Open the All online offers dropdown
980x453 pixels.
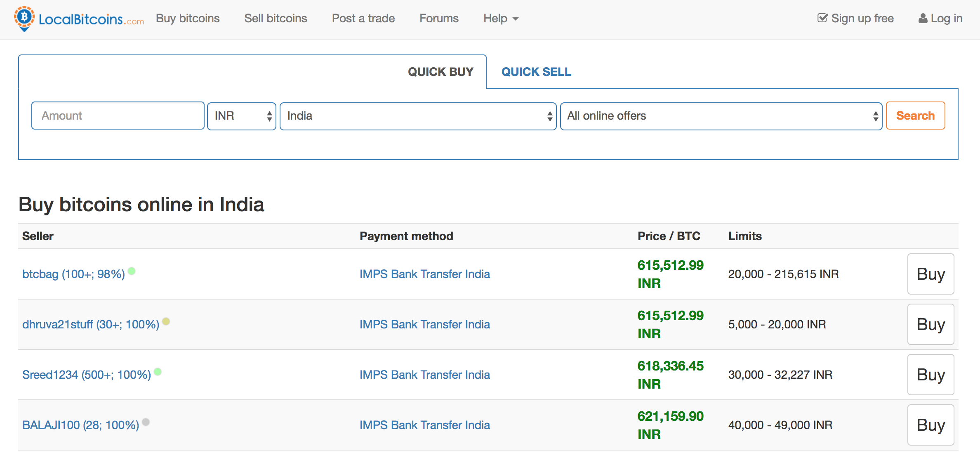(x=721, y=116)
